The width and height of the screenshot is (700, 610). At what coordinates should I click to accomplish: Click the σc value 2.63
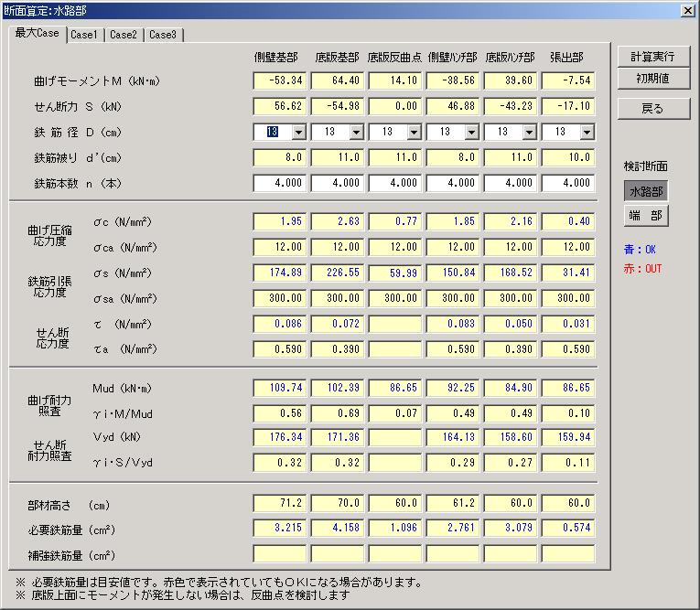[338, 221]
